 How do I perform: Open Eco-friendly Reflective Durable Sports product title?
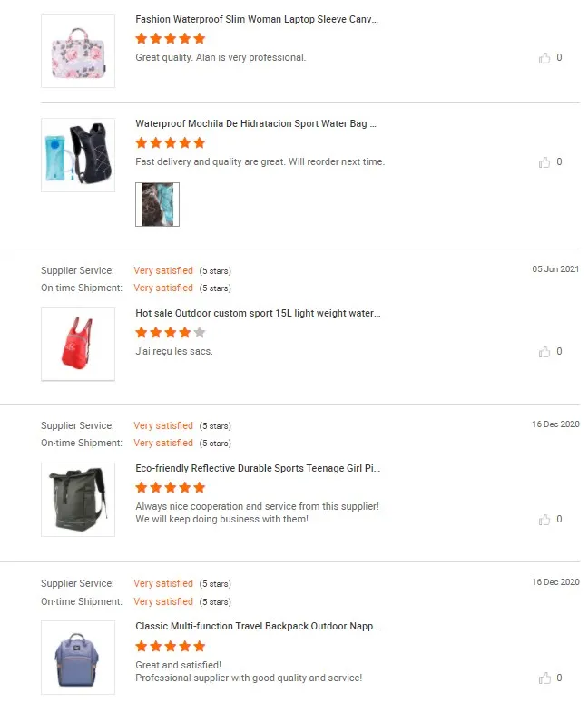click(258, 468)
